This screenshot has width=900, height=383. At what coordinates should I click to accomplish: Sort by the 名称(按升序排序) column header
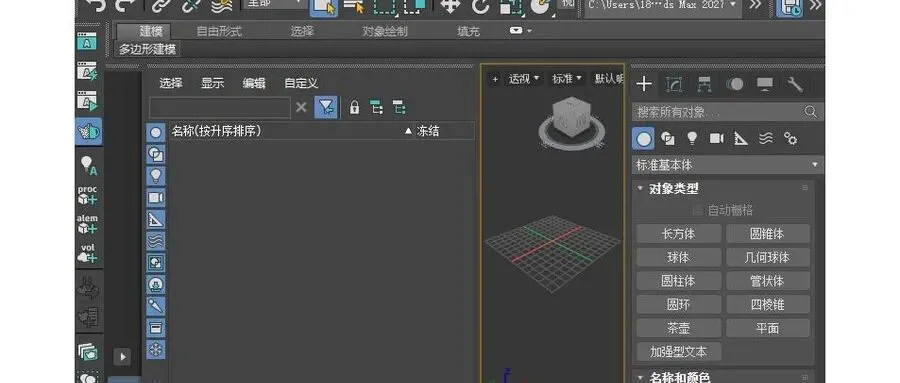pos(216,131)
